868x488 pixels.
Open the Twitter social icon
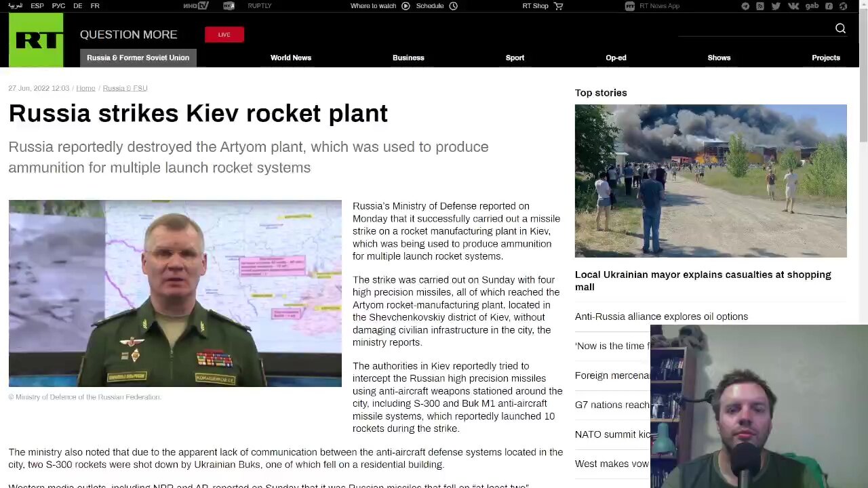776,6
